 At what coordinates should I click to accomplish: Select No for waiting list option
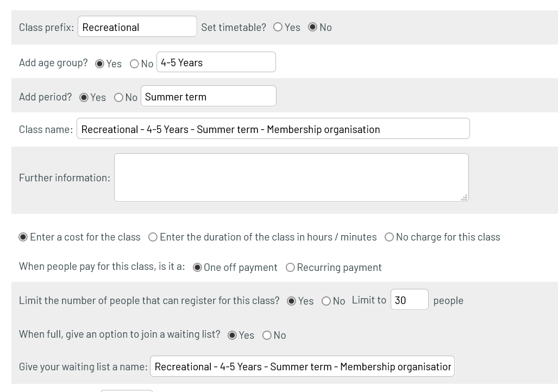tap(267, 336)
